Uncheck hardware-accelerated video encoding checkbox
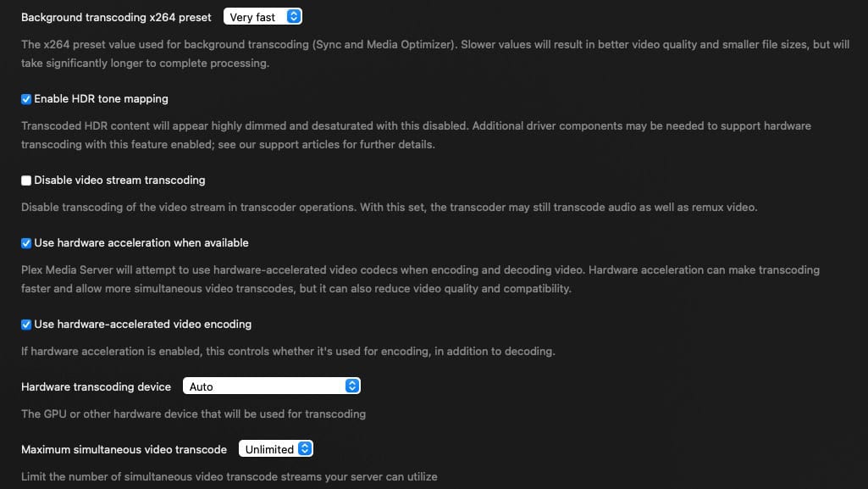Viewport: 868px width, 489px height. point(26,325)
